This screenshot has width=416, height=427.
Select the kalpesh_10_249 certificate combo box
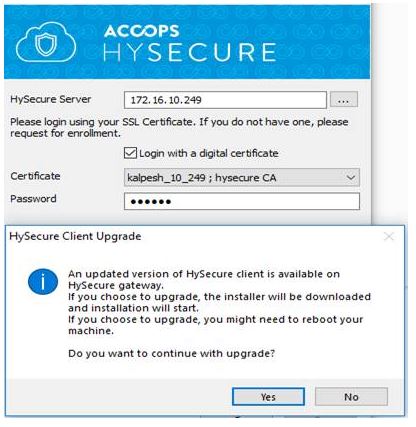242,177
